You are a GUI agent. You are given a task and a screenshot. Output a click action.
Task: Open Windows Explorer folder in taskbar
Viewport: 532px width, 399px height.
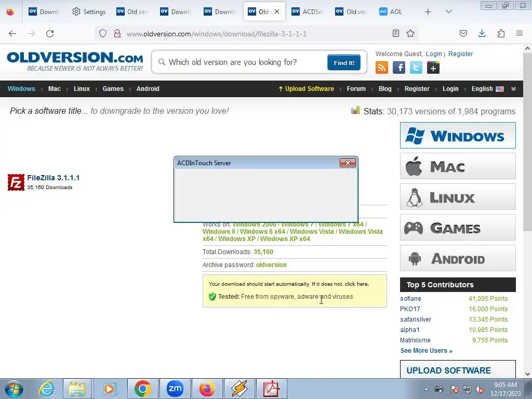pyautogui.click(x=77, y=389)
